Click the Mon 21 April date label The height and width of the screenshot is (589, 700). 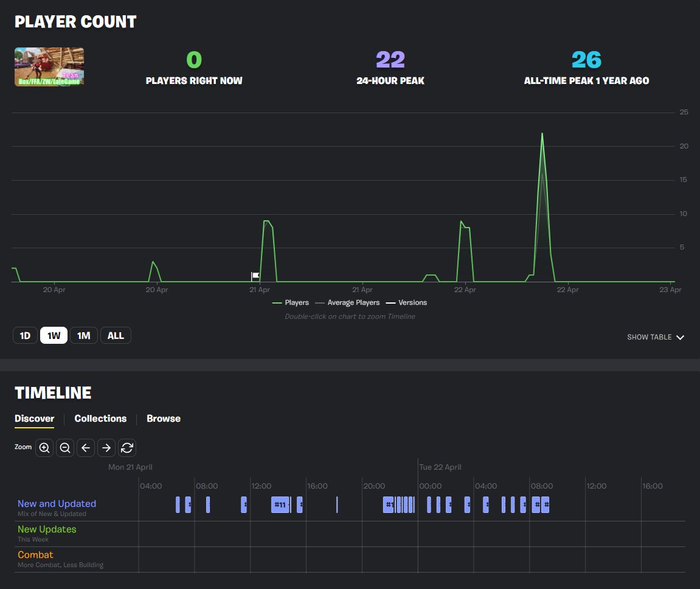(130, 467)
